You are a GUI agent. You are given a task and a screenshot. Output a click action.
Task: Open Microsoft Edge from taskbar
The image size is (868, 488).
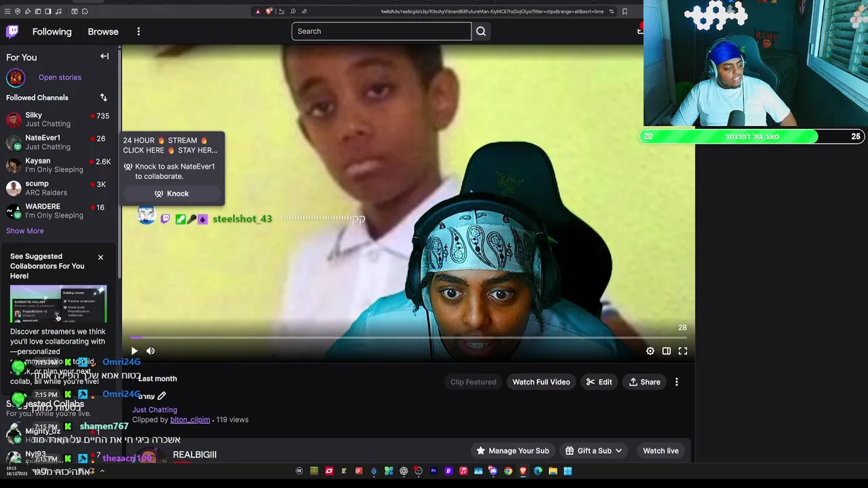[538, 471]
